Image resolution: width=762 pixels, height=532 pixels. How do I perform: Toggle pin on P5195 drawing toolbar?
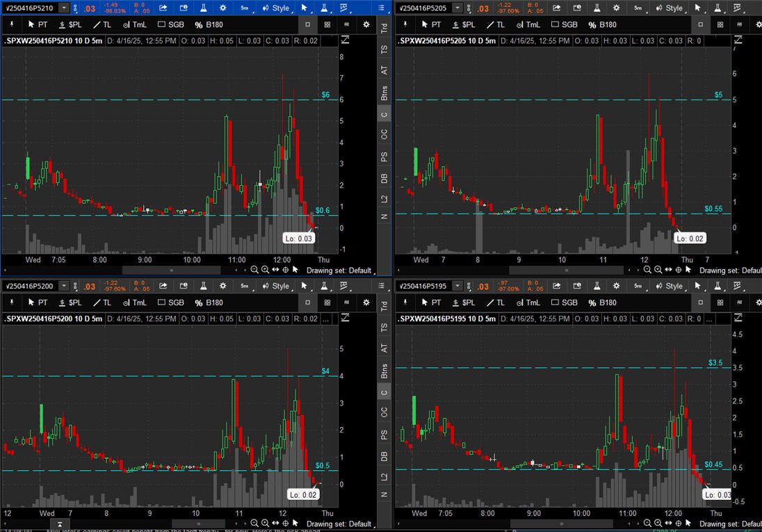[x=405, y=303]
